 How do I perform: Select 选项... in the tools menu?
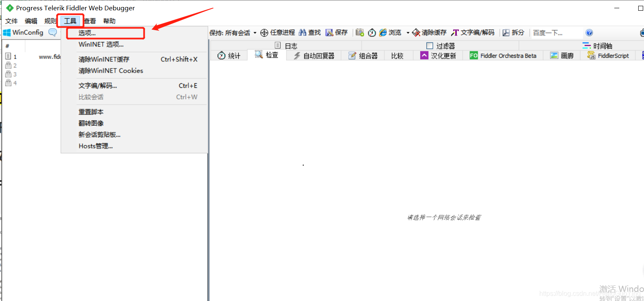click(x=134, y=33)
